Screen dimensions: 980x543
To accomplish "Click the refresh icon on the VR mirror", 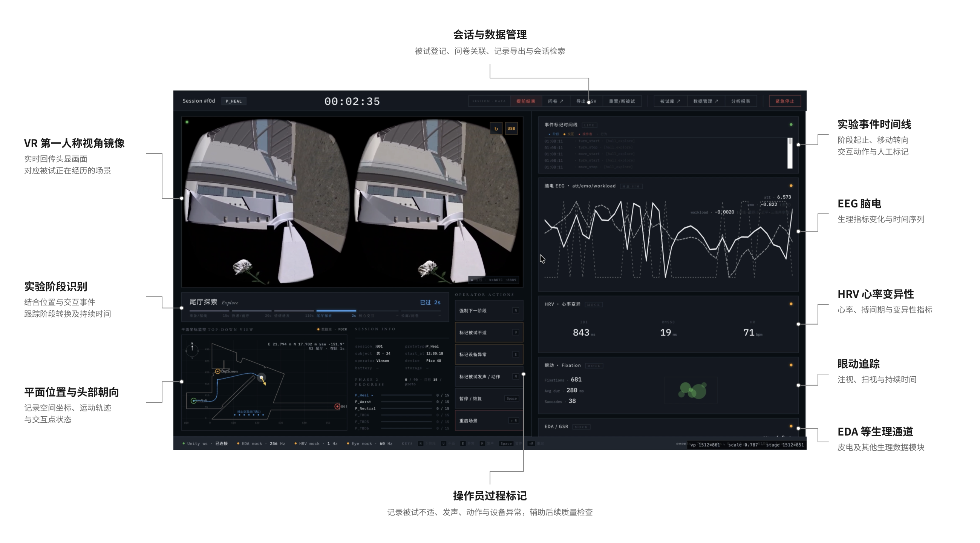I will 496,129.
